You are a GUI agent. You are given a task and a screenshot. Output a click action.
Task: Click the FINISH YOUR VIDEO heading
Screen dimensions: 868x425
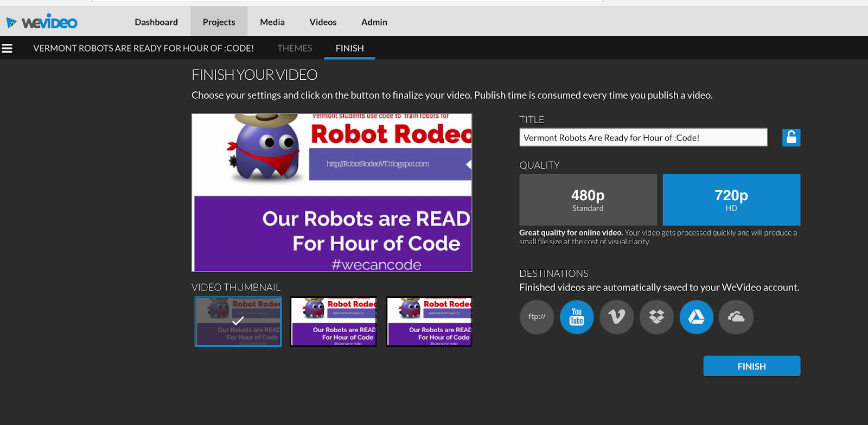click(x=254, y=74)
